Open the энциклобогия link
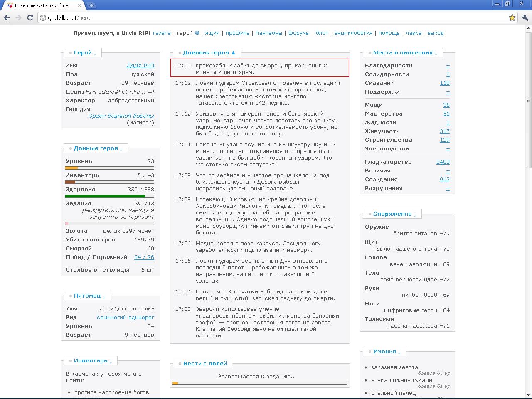 (x=353, y=33)
